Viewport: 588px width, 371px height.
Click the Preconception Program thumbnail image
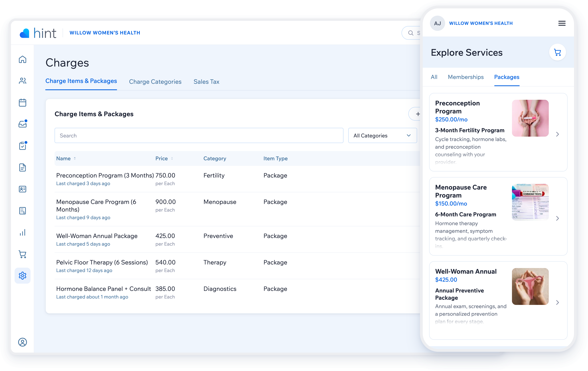[x=530, y=118]
